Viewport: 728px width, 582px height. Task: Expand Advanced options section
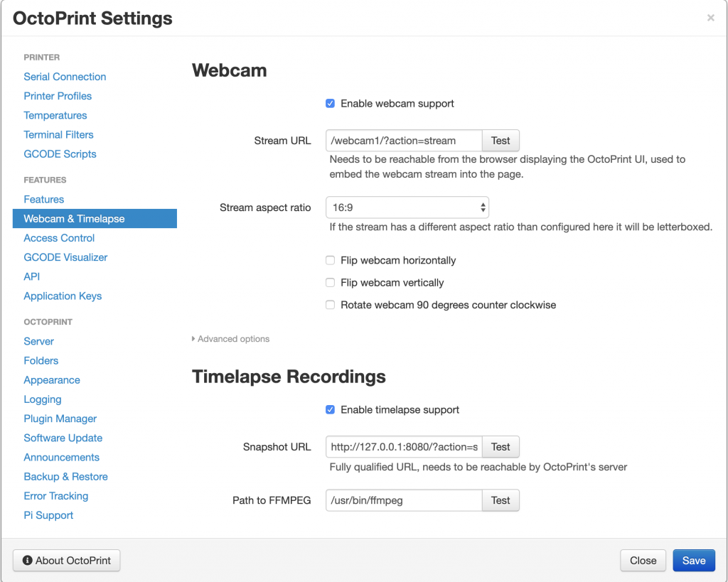[x=230, y=339]
